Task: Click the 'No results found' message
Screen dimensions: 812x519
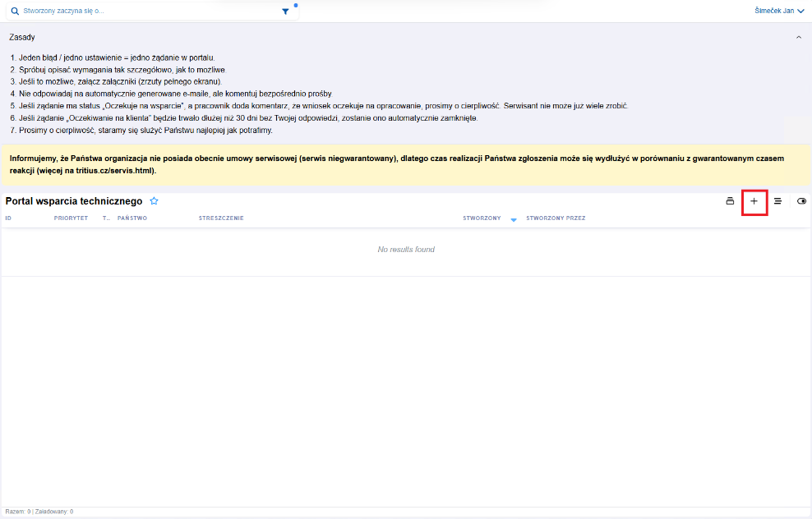Action: [x=406, y=250]
